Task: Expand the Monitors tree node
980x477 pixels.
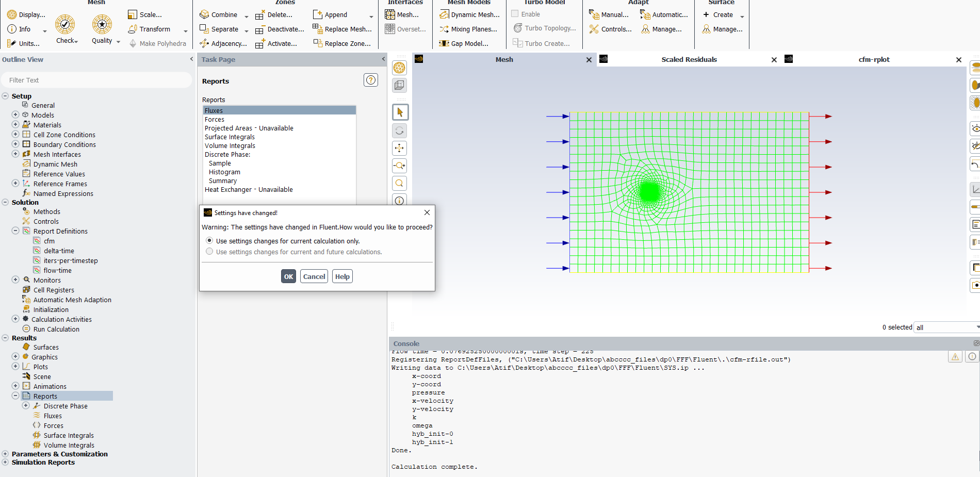Action: (15, 280)
